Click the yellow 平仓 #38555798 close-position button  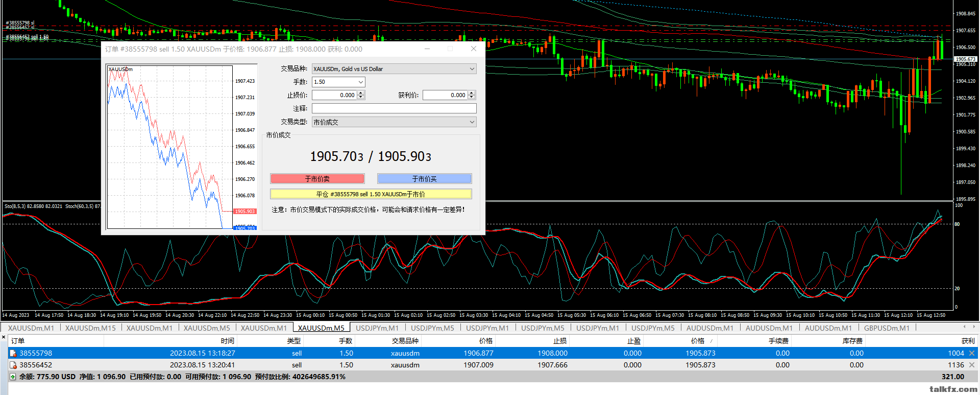[x=371, y=194]
